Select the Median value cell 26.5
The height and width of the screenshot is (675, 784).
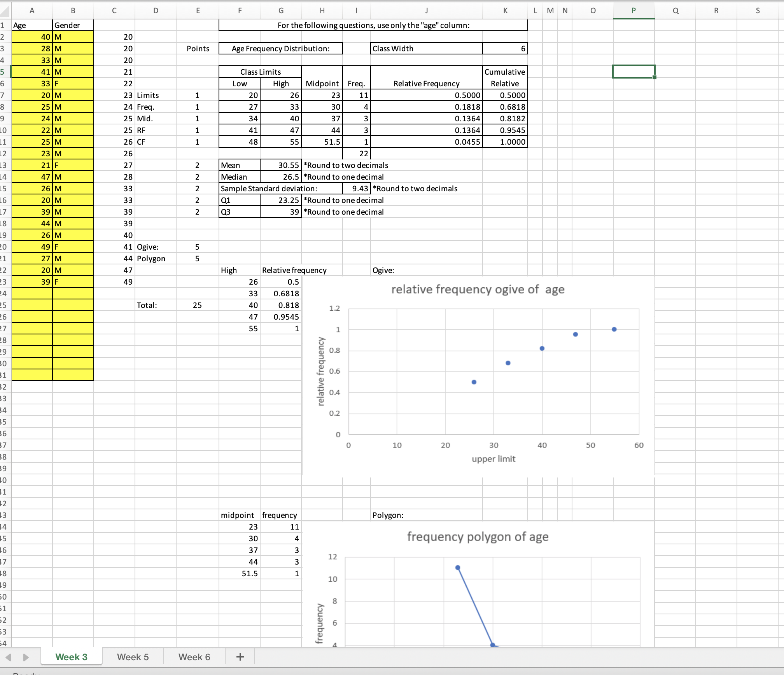(280, 177)
